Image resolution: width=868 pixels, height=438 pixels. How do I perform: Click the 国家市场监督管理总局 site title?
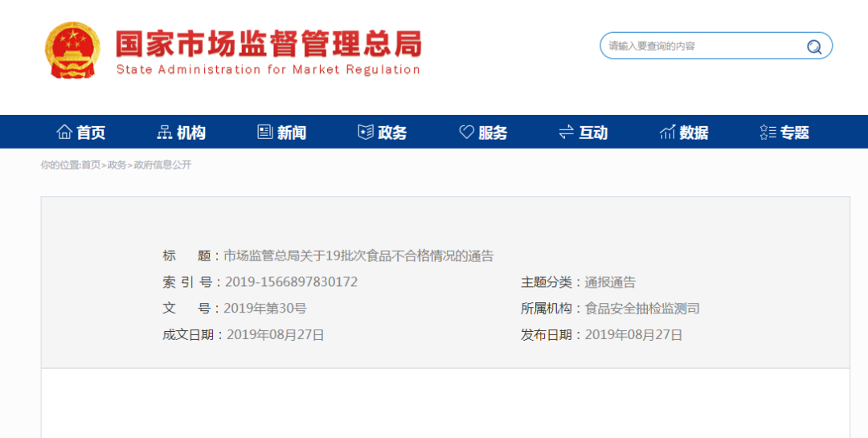[x=268, y=43]
